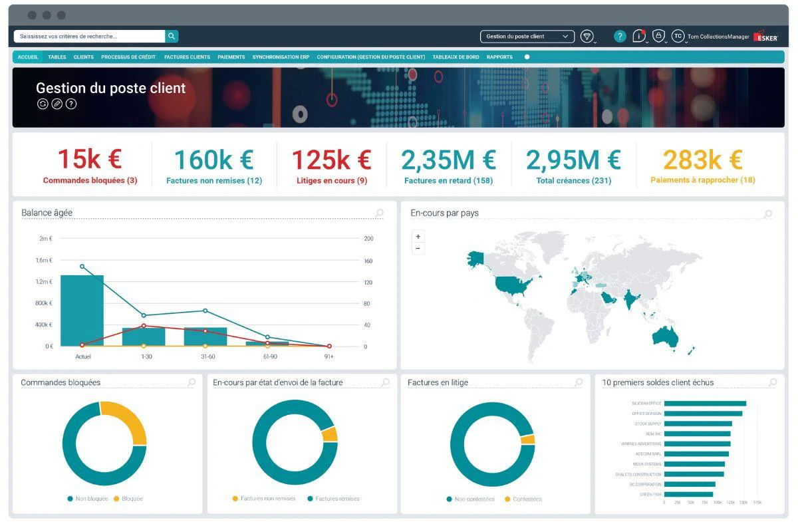Open the teal help question mark
The image size is (798, 532).
tap(620, 37)
